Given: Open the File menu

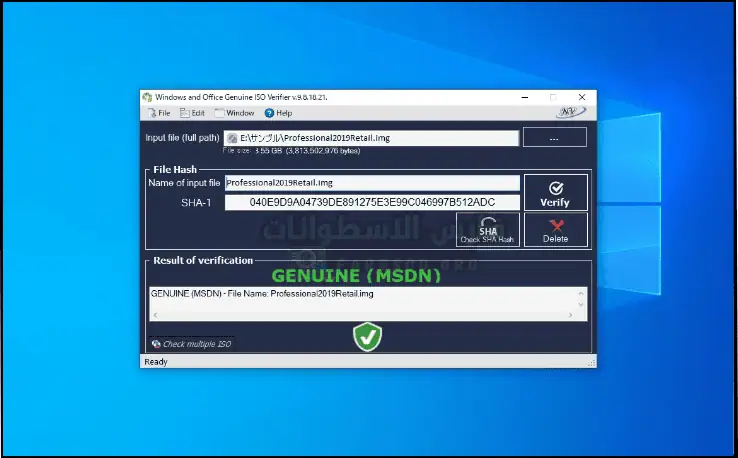Looking at the screenshot, I should click(x=158, y=113).
